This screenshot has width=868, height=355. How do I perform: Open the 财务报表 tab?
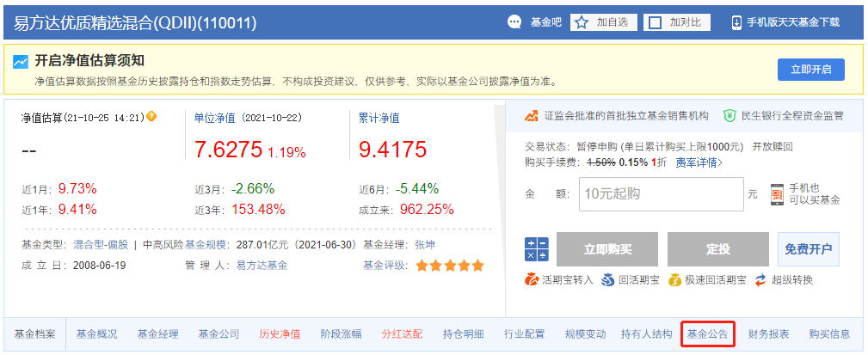(x=768, y=334)
